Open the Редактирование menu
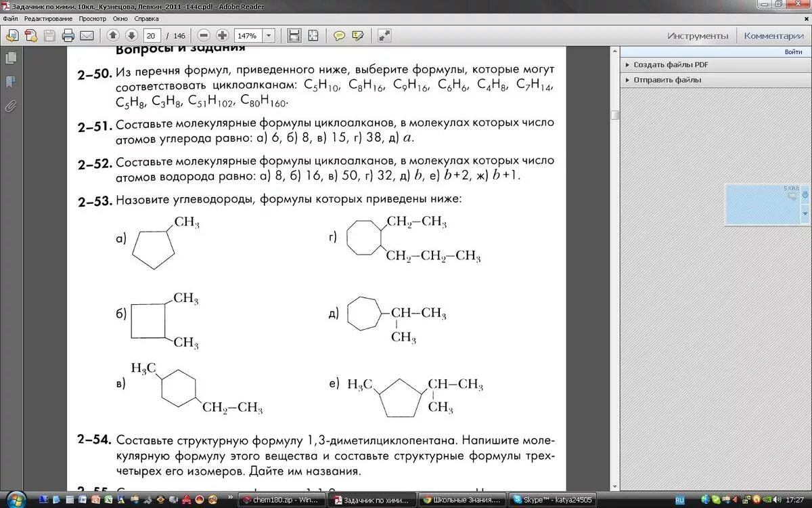812x508 pixels. 49,18
